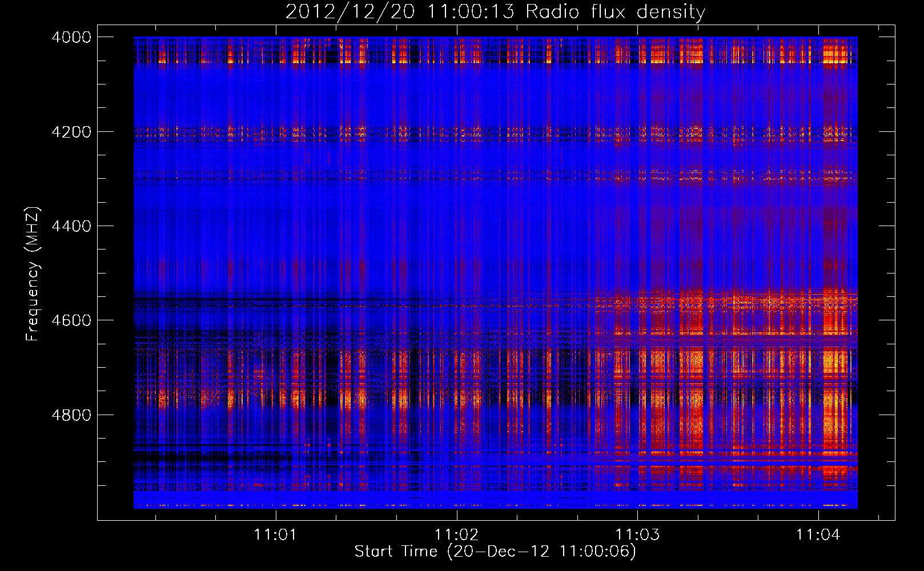Click the 11:01 time axis label
Viewport: 924px width, 571px height.
coord(276,534)
